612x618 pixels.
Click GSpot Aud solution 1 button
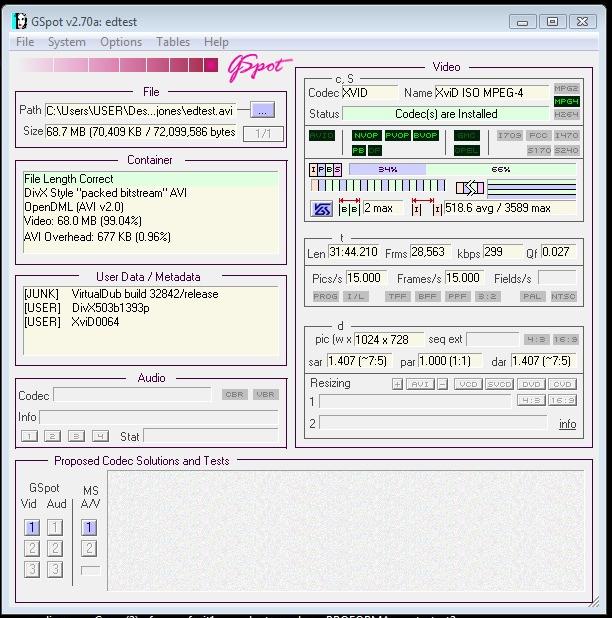pyautogui.click(x=55, y=527)
